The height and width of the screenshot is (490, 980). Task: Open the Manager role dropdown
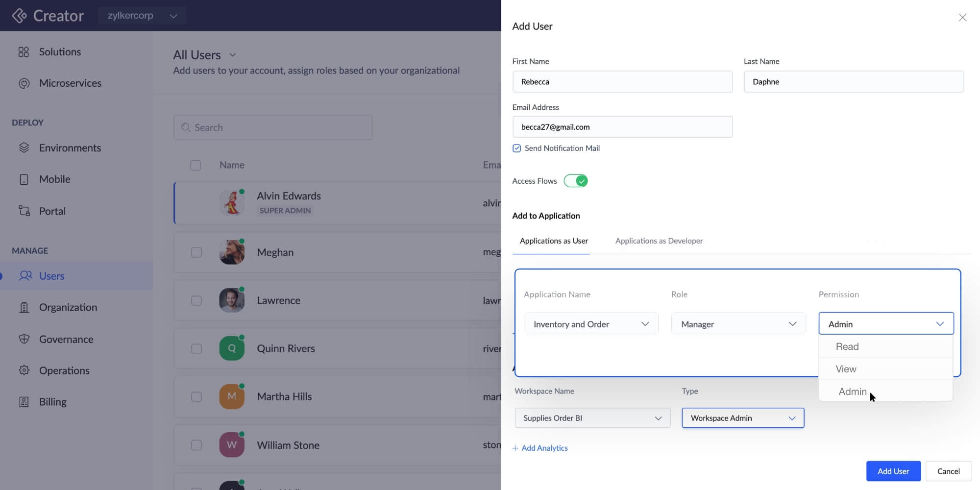pyautogui.click(x=738, y=324)
